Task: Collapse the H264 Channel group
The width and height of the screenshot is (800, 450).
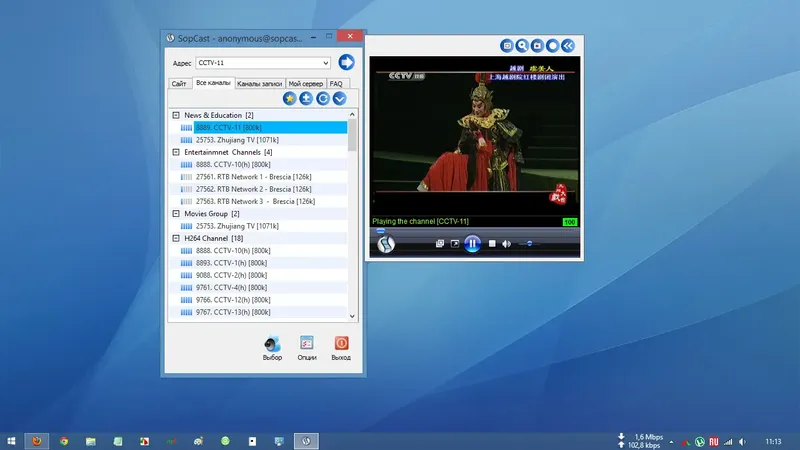Action: 176,238
